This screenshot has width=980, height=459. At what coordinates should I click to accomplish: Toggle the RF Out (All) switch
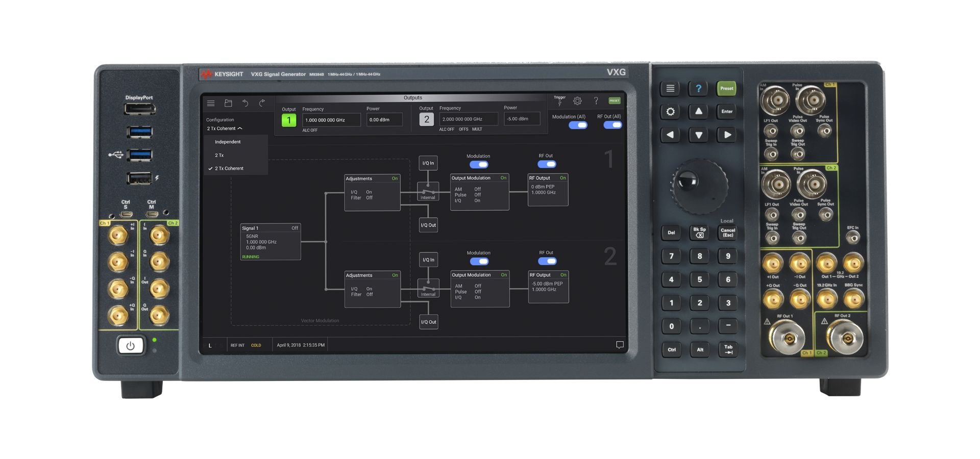pos(612,125)
